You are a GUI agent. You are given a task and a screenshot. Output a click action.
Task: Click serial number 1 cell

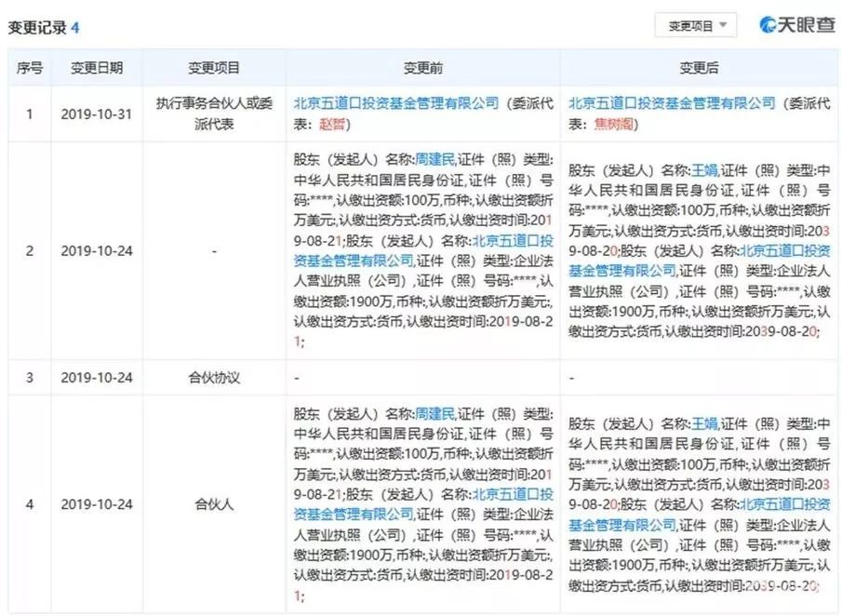coord(30,114)
